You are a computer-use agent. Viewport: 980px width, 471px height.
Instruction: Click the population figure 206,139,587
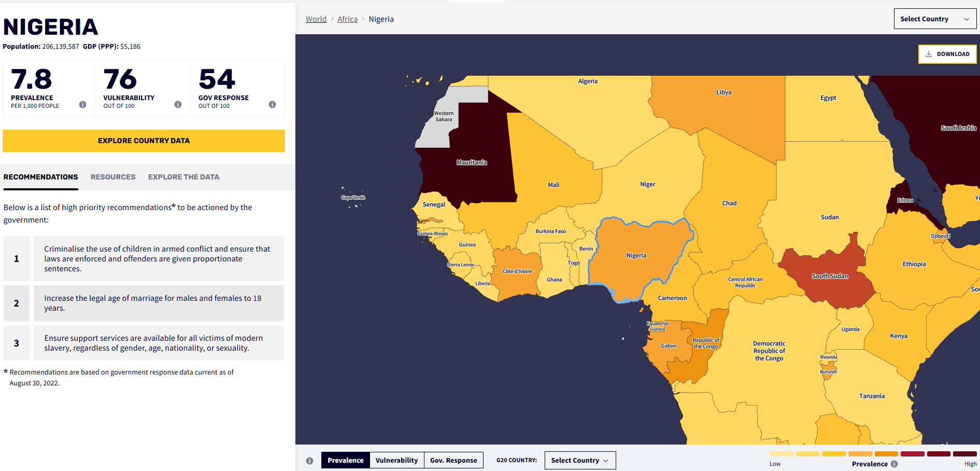[61, 46]
